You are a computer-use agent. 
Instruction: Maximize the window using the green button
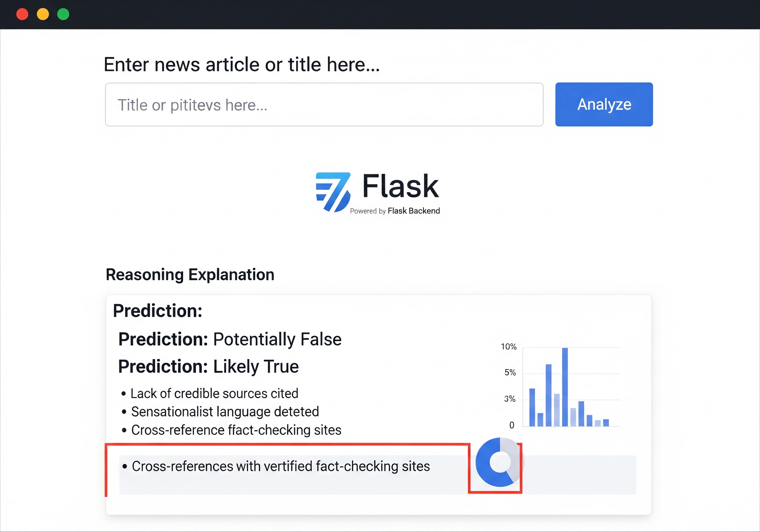point(63,14)
